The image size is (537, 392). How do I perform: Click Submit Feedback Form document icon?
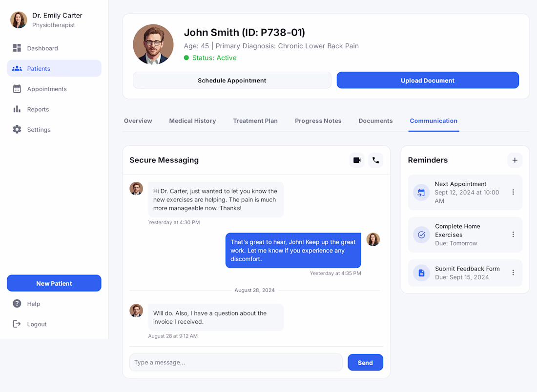[x=421, y=273]
